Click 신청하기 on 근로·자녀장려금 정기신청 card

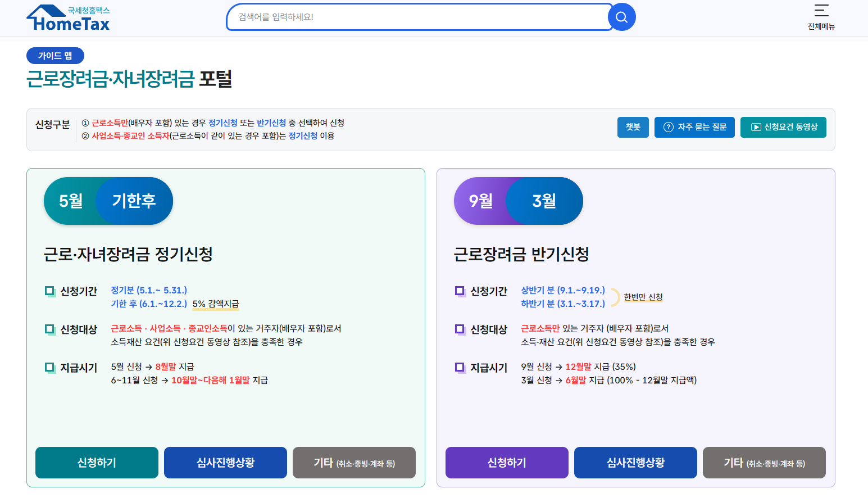tap(97, 463)
